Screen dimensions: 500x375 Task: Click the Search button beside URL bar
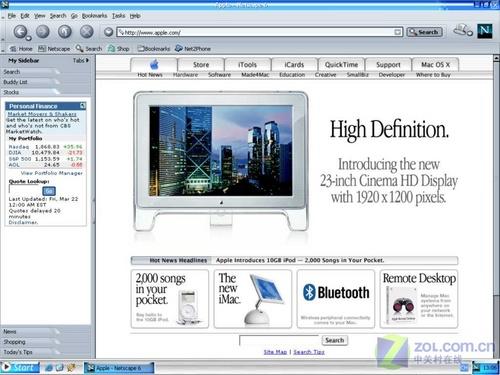point(424,32)
